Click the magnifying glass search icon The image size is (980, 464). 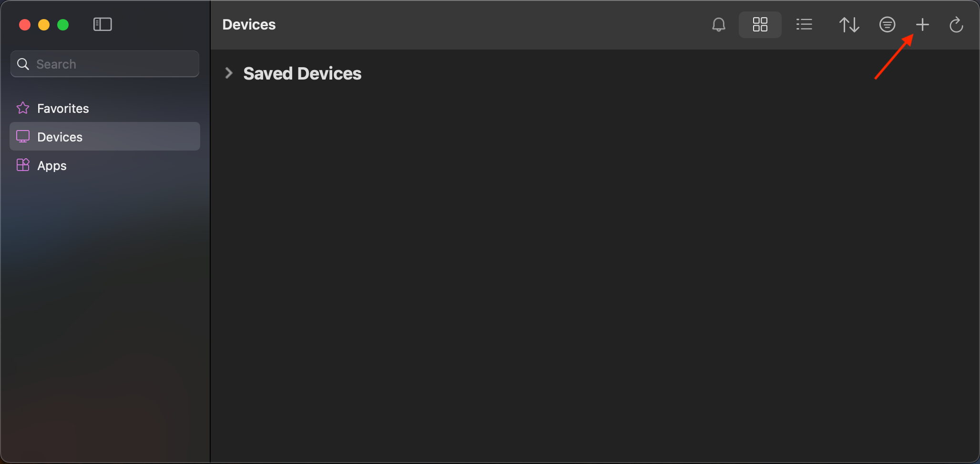pos(23,64)
